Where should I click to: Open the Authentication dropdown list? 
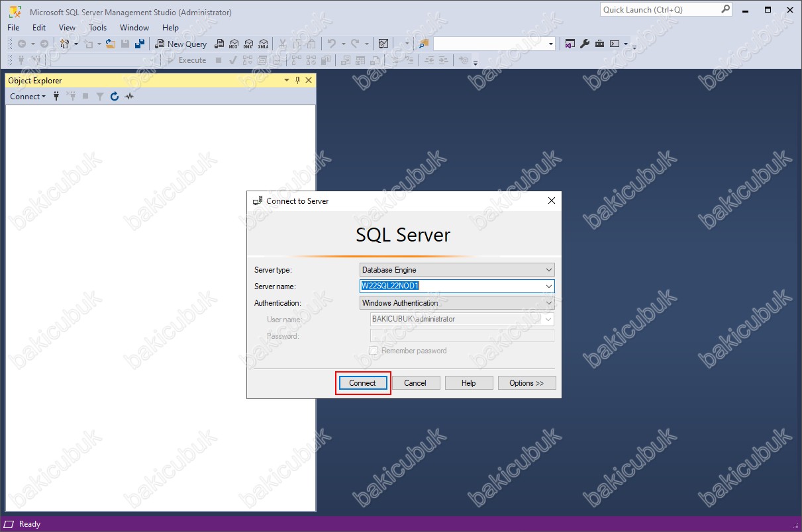[549, 303]
